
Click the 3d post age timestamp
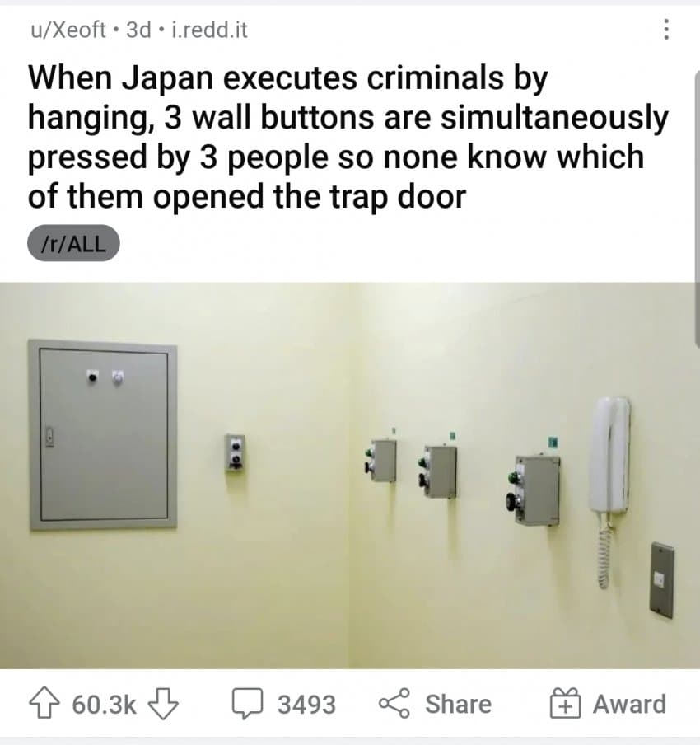(x=138, y=30)
